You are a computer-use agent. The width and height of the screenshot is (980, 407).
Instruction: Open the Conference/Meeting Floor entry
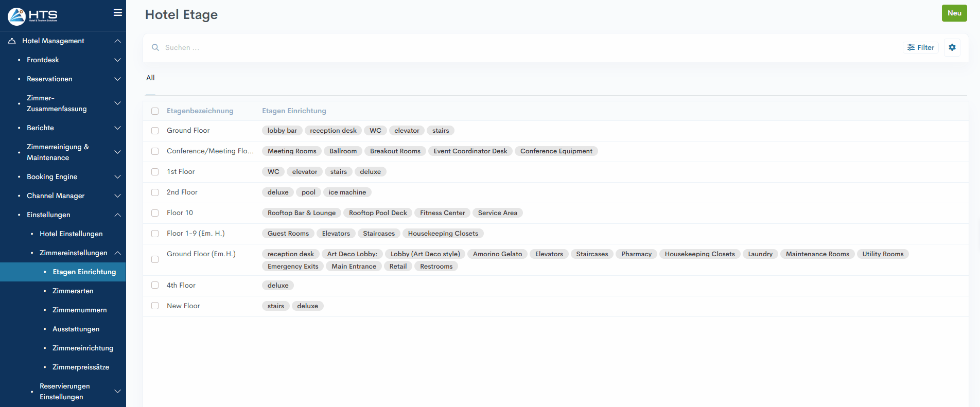pyautogui.click(x=210, y=151)
